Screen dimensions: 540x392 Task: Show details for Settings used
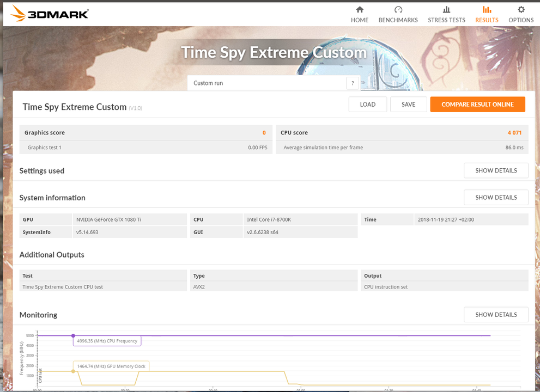point(496,170)
